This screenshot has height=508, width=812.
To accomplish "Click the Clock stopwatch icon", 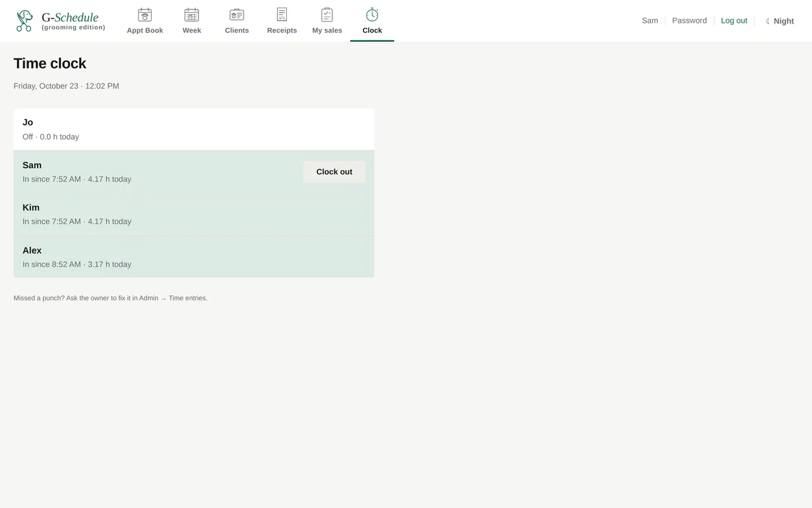I will pyautogui.click(x=372, y=15).
